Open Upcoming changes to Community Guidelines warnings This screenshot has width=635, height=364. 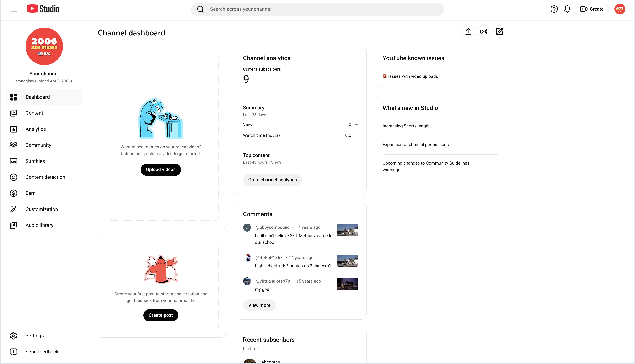[x=426, y=166]
